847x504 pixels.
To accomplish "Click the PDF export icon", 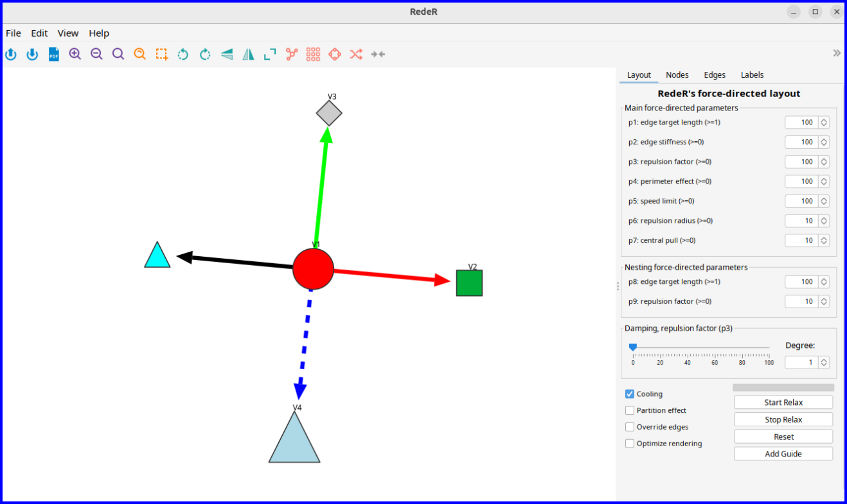I will pos(54,55).
